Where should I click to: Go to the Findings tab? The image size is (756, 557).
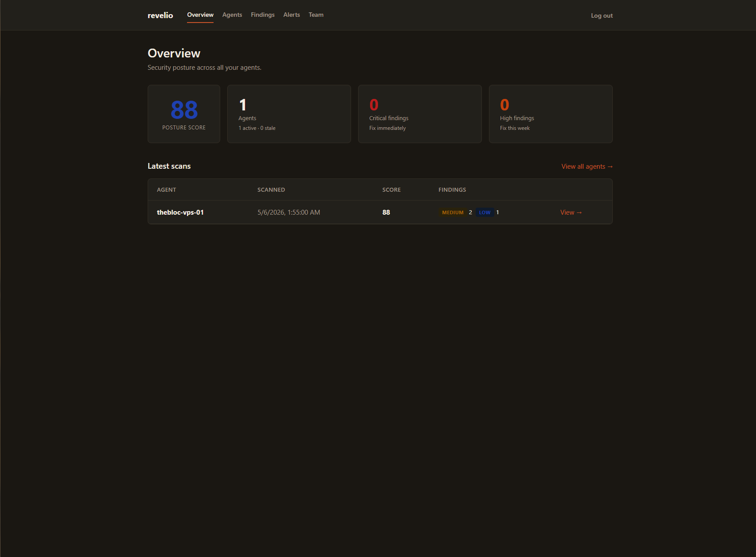tap(263, 15)
